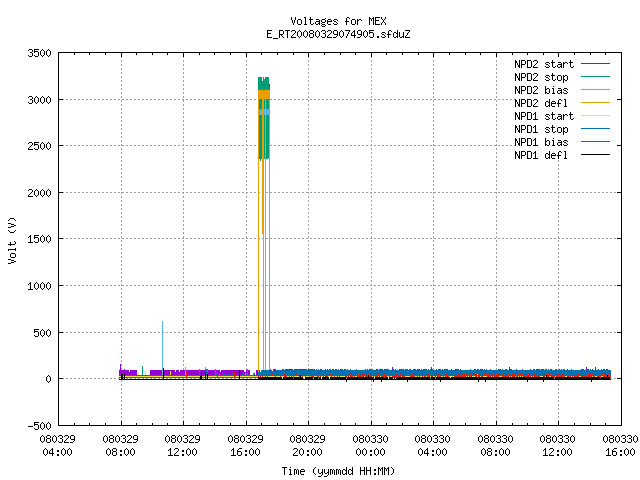Screen dimensions: 640x480
Task: Click the -500 y-axis tick label
Action: tap(39, 426)
